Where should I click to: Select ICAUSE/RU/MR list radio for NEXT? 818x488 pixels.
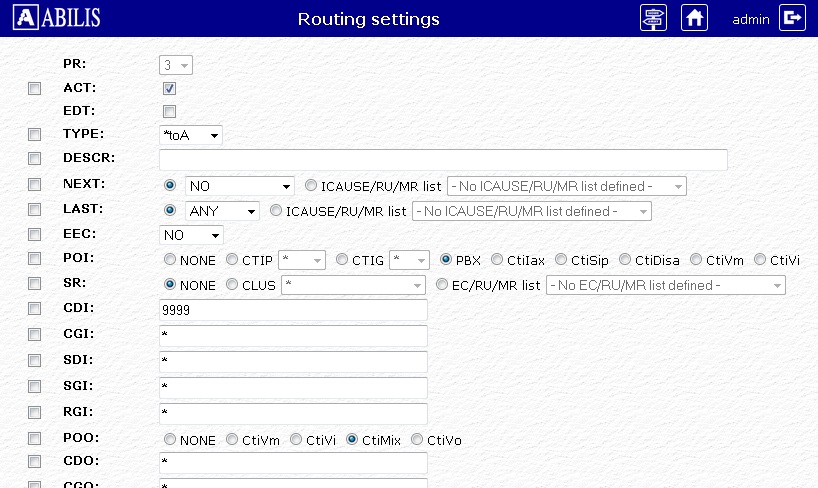tap(312, 185)
